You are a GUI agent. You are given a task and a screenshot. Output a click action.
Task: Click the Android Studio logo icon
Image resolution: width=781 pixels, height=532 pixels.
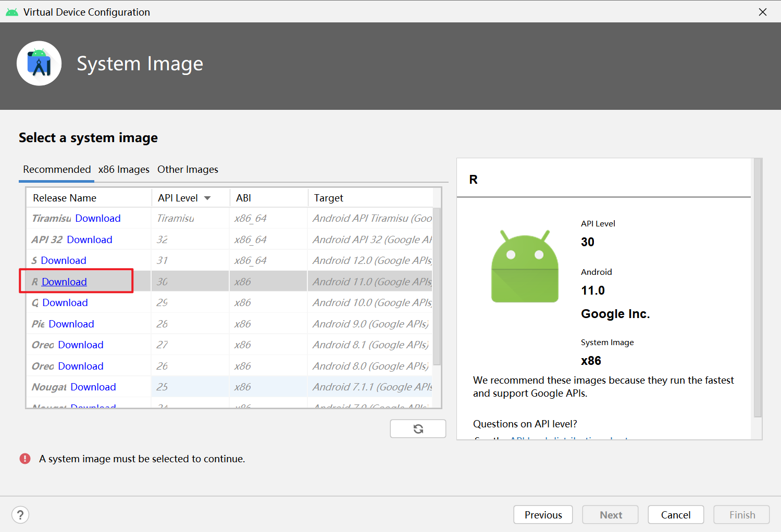39,64
